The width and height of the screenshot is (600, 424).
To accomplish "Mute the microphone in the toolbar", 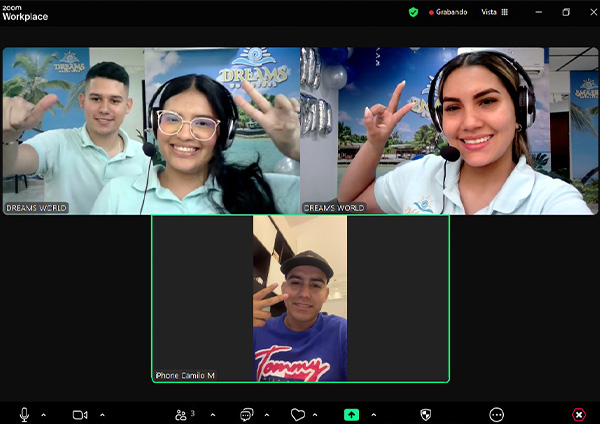I will (x=24, y=414).
